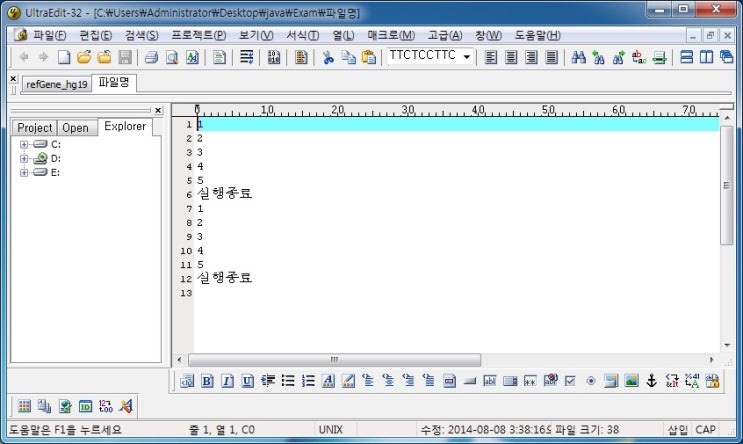Screen dimensions: 743x444
Task: Click UNIX format in status bar
Action: (331, 430)
